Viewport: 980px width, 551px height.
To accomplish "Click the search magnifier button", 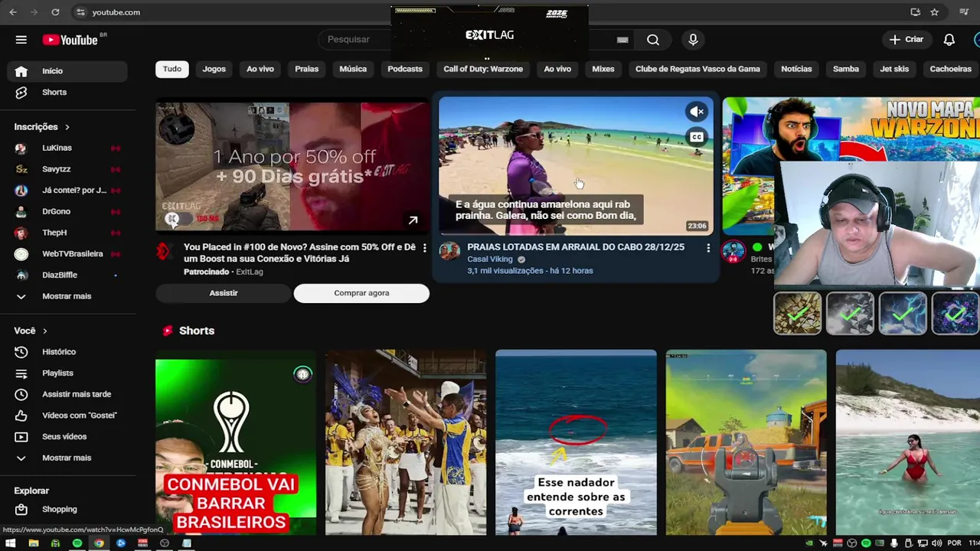I will (x=652, y=40).
